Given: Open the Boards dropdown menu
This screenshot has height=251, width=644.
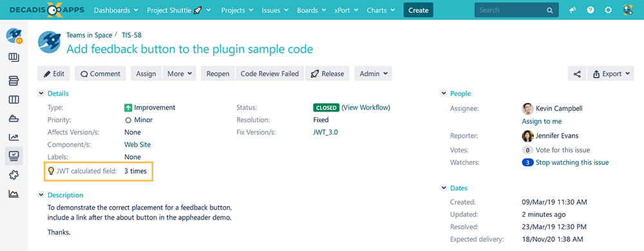Looking at the screenshot, I should click(x=311, y=10).
